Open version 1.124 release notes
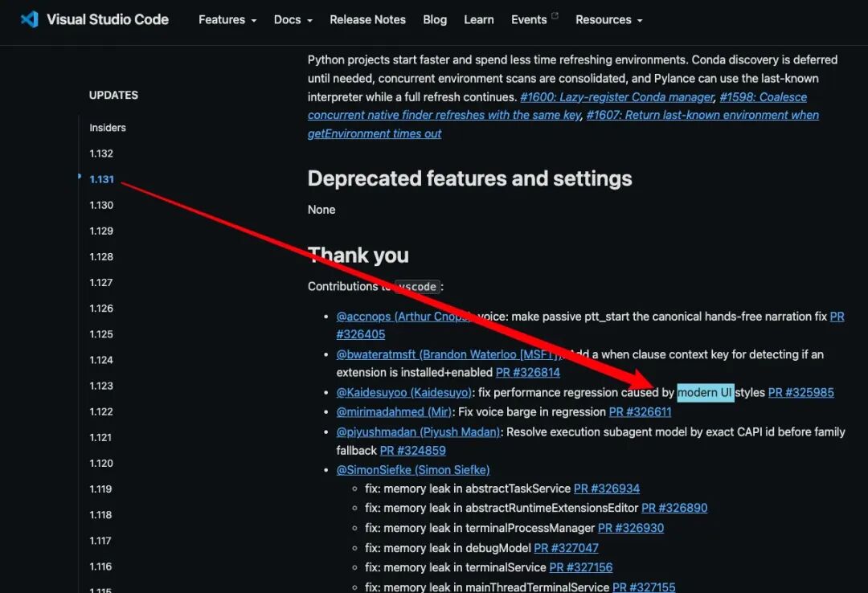 coord(101,360)
